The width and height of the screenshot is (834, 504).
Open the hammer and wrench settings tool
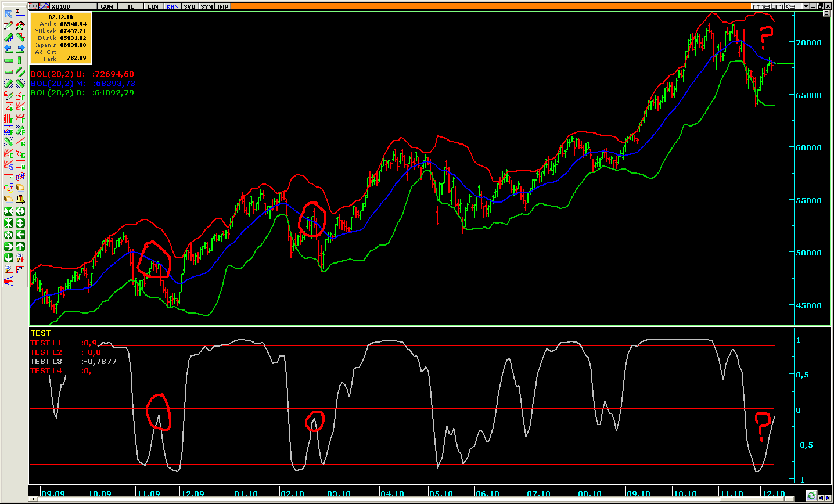pyautogui.click(x=20, y=26)
